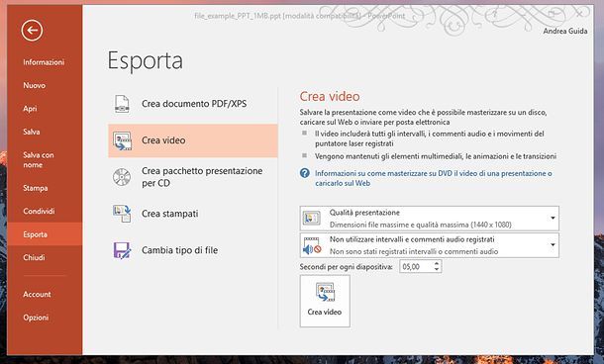Expand the Qualità presentazione dropdown arrow
Viewport: 604px width, 364px height.
553,219
